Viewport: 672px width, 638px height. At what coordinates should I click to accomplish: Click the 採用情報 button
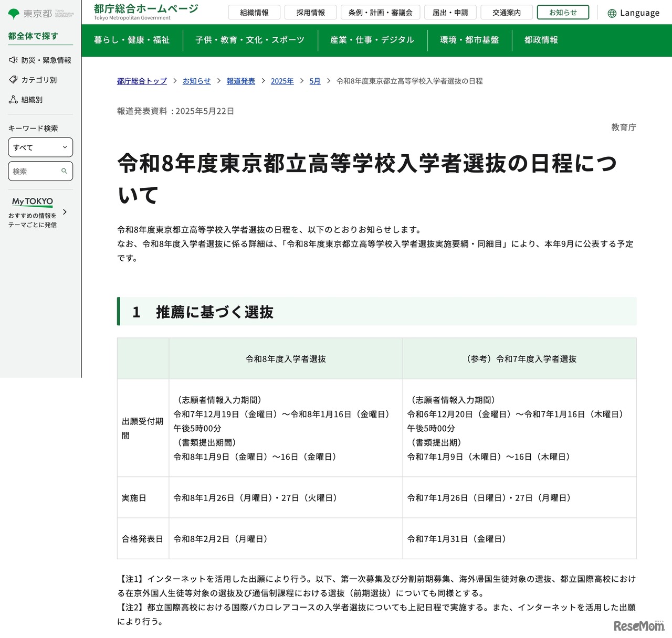pos(311,13)
